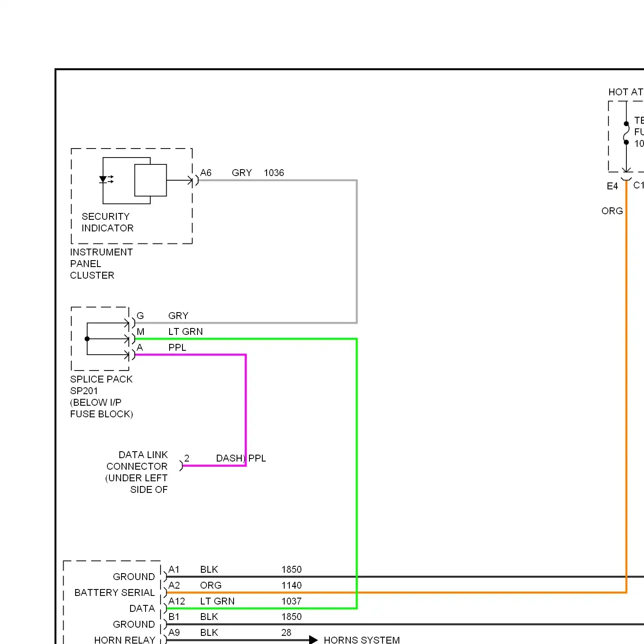The image size is (644, 644).
Task: Open the HORNS SYSTEM reference
Action: [361, 640]
